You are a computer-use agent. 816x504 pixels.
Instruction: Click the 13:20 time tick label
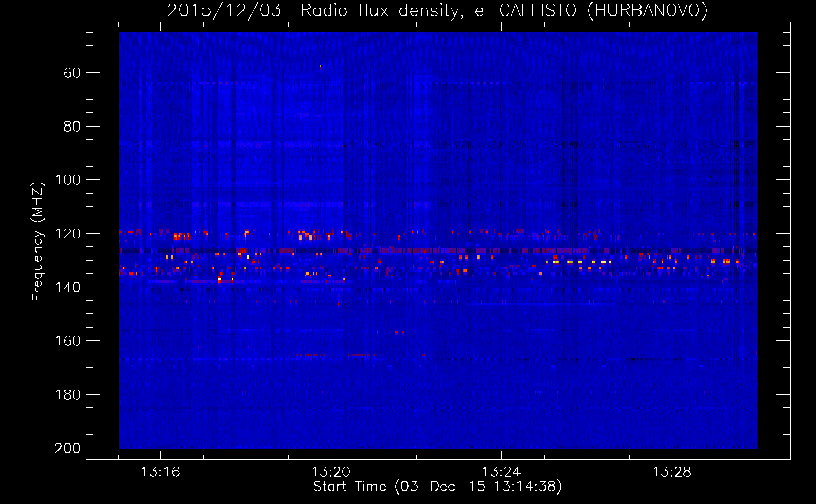tap(331, 472)
